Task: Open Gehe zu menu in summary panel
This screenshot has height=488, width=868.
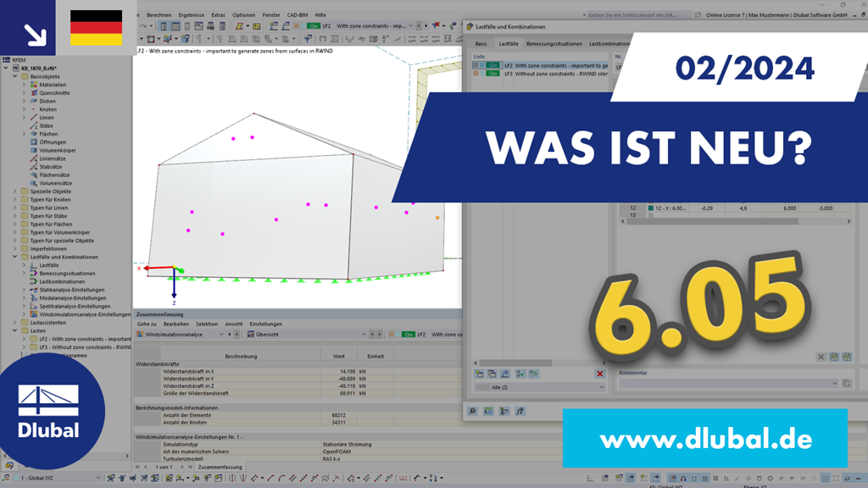Action: click(147, 324)
